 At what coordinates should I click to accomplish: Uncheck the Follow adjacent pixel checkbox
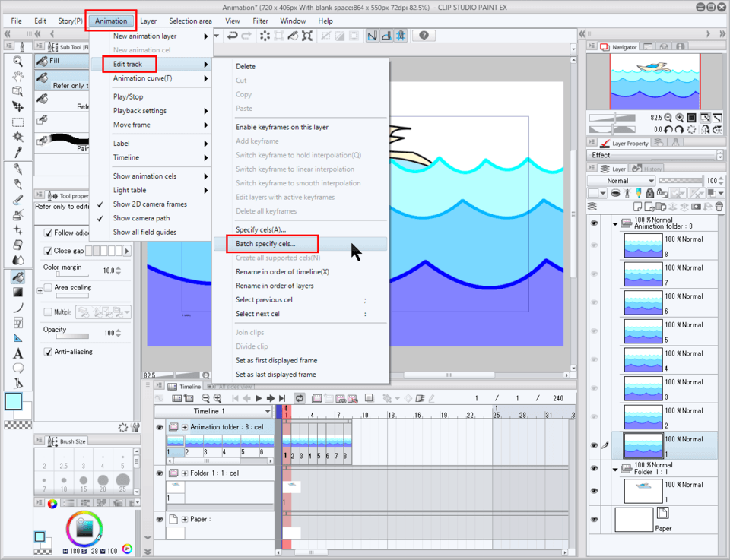coord(48,233)
